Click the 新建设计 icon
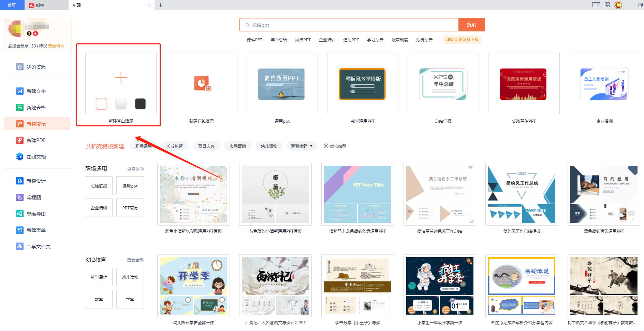 [x=20, y=181]
